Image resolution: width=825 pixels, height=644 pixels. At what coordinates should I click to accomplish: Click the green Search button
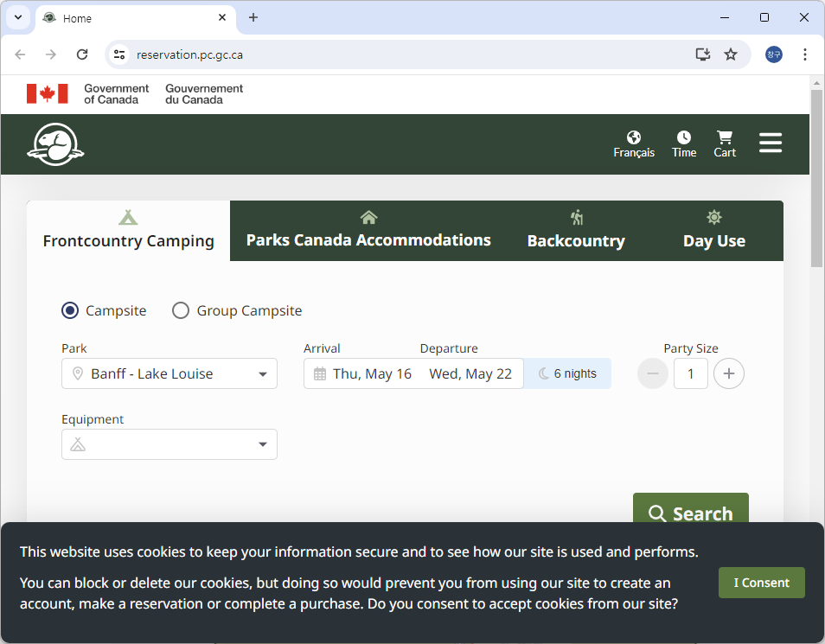[690, 509]
